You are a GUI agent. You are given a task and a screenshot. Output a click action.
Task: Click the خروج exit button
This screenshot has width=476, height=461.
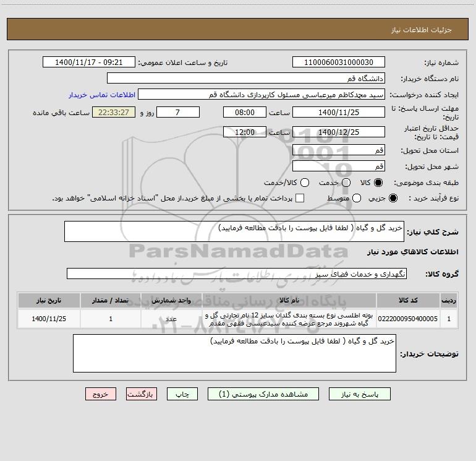tap(101, 394)
